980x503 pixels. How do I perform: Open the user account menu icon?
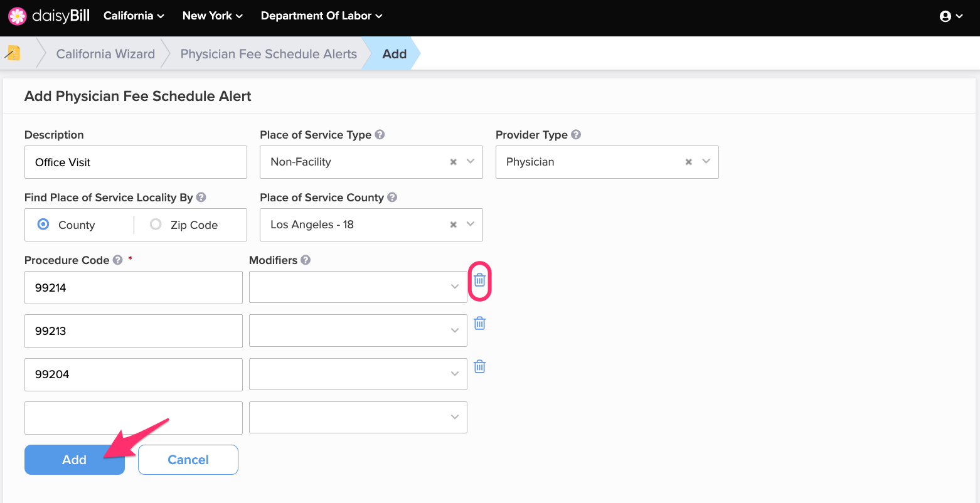pos(951,16)
